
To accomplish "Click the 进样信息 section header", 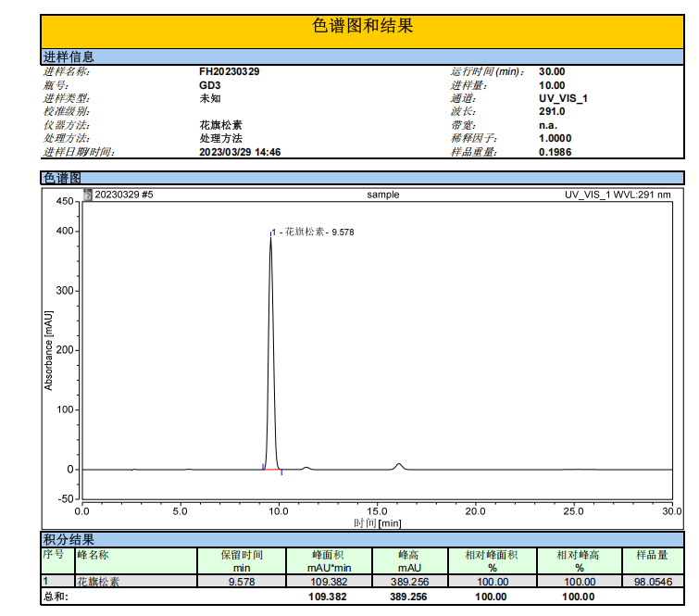I will (x=69, y=57).
